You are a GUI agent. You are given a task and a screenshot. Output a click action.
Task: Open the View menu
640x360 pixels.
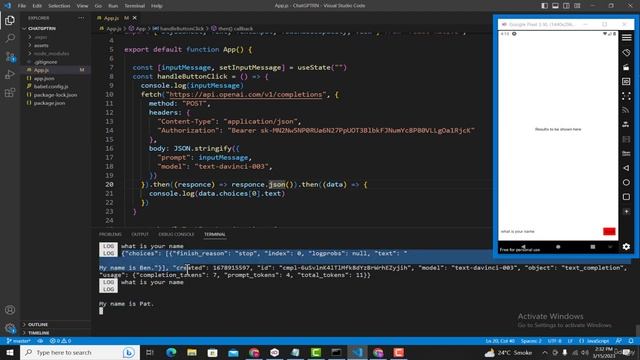click(82, 6)
